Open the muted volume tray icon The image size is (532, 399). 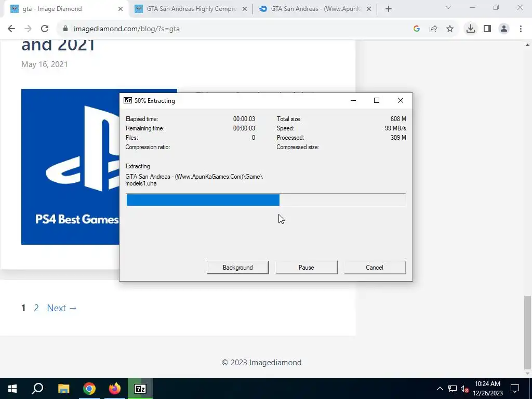[465, 389]
